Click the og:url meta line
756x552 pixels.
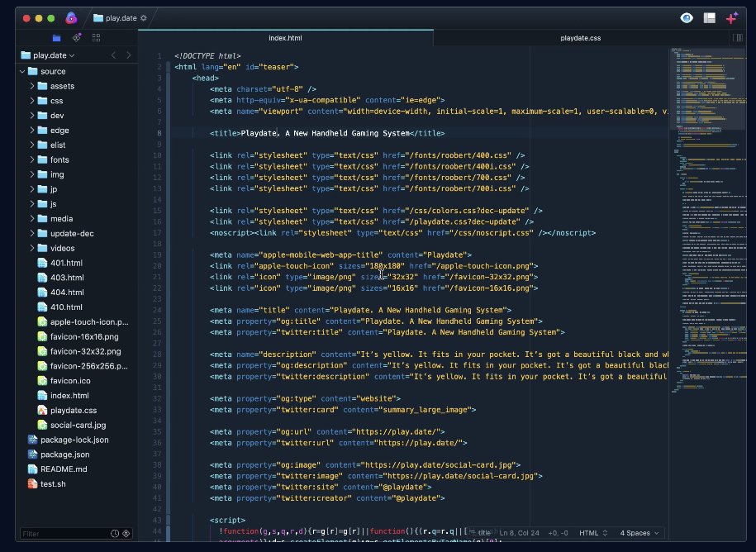pos(327,432)
